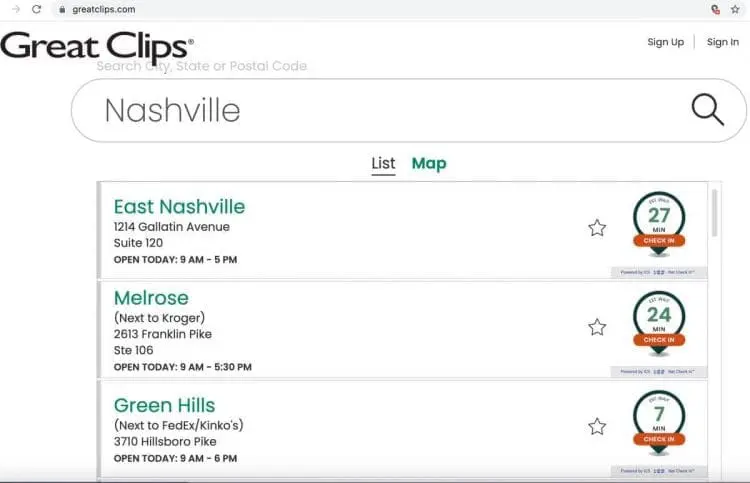Favorite the Melrose salon star
The width and height of the screenshot is (750, 483).
tap(597, 327)
